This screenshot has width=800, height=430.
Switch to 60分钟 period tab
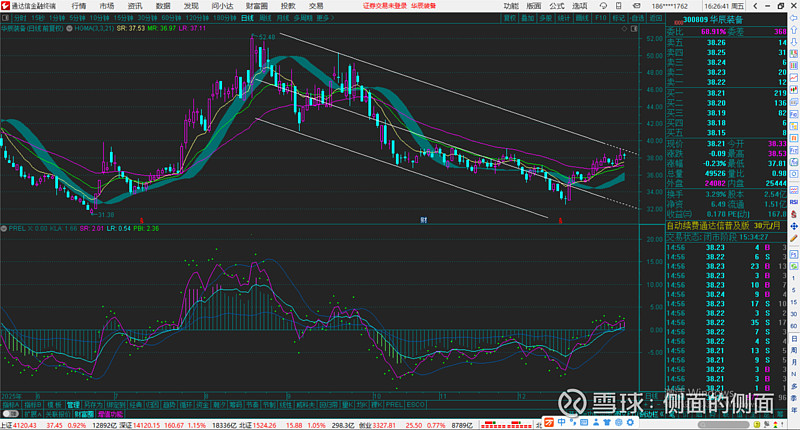(x=170, y=18)
